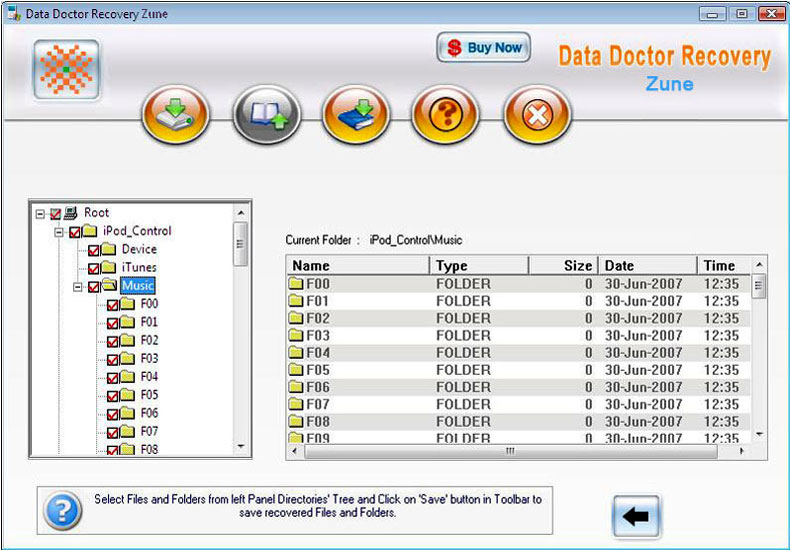Click the tree panel vertical scrollbar thumb

coord(241,244)
